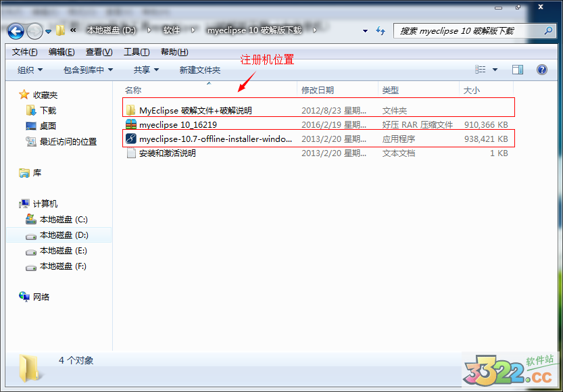This screenshot has height=392, width=563.
Task: Open the 查看(V) menu
Action: 99,52
